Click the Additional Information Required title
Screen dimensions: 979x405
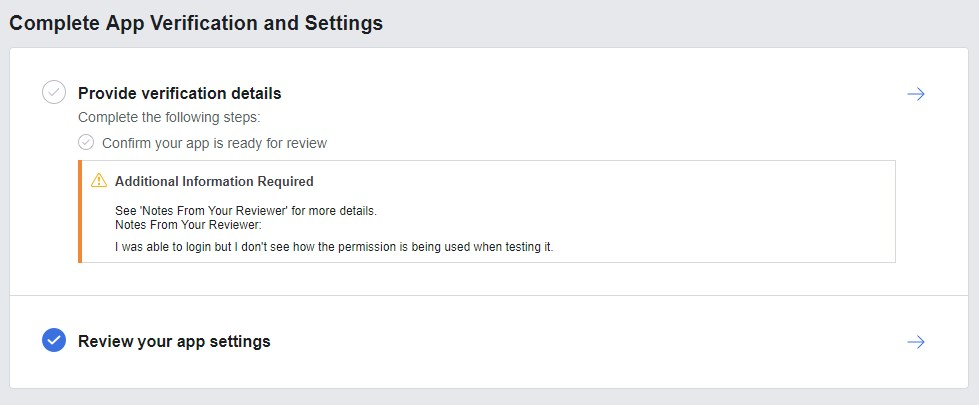[214, 182]
